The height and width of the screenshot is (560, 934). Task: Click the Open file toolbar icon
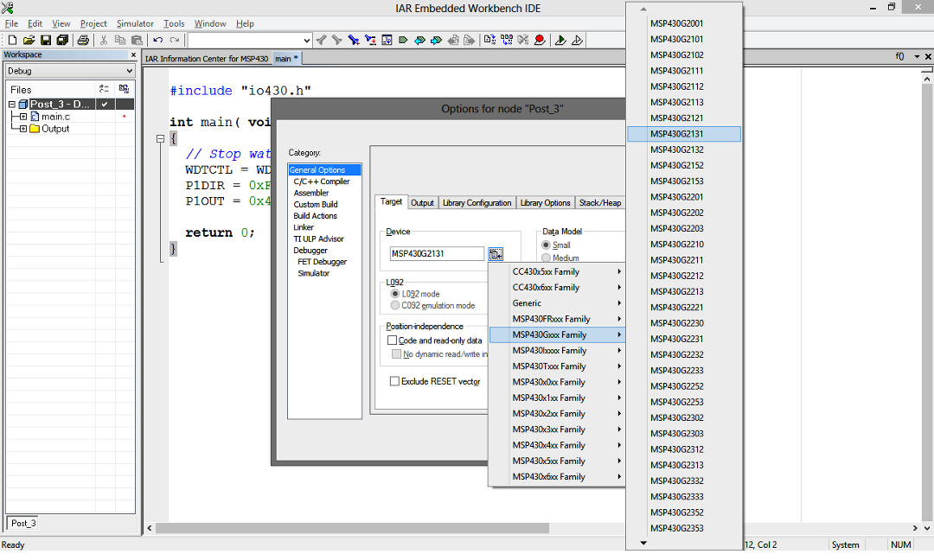tap(29, 41)
